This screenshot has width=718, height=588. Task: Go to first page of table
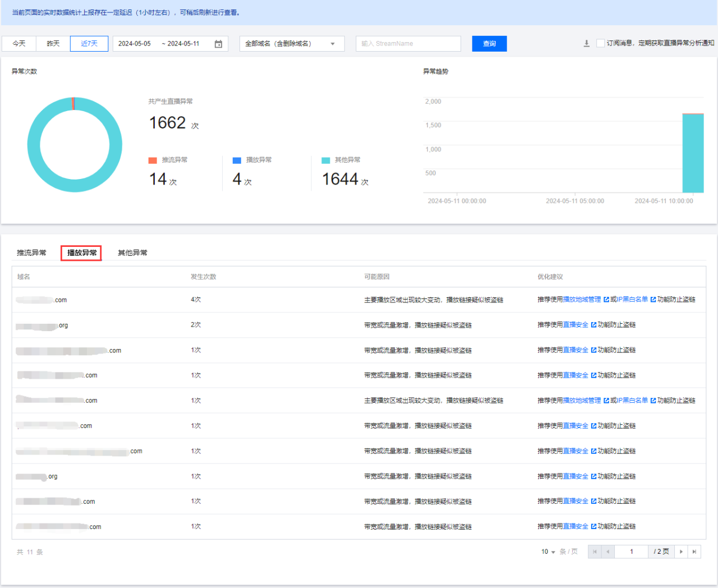(x=595, y=552)
